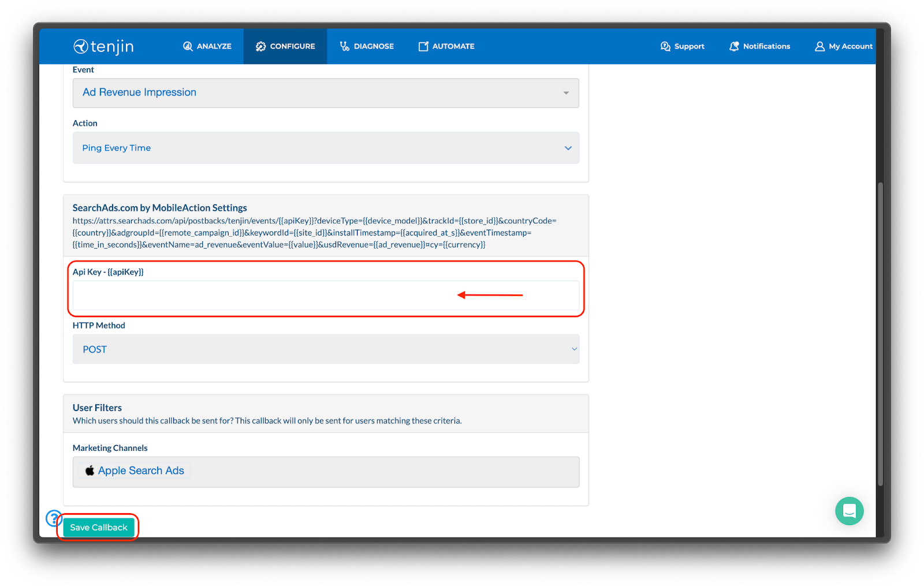Click the Marketing Channels selection field
The height and width of the screenshot is (587, 924).
tap(326, 472)
